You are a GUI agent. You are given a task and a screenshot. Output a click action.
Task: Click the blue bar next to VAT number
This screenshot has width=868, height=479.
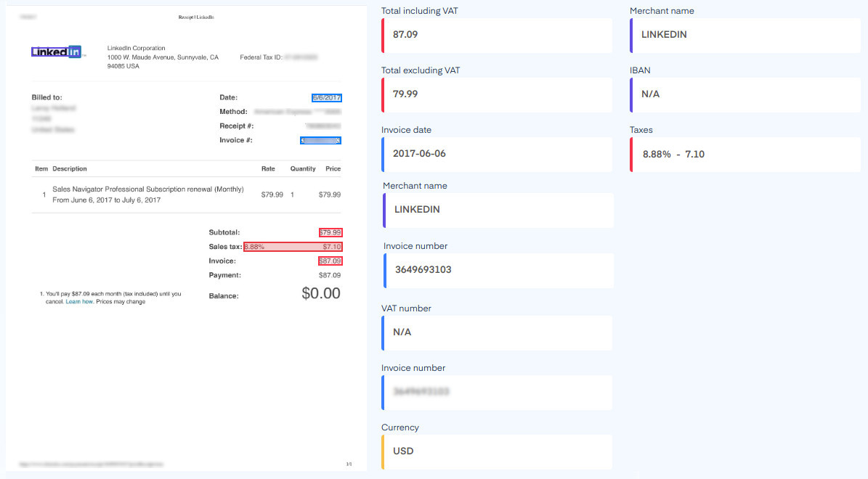pyautogui.click(x=383, y=332)
